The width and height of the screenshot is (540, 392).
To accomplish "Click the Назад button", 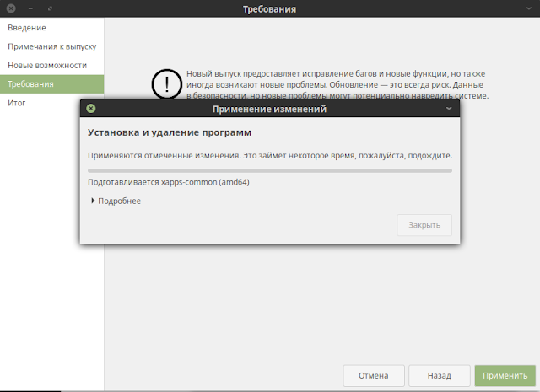I will (440, 375).
